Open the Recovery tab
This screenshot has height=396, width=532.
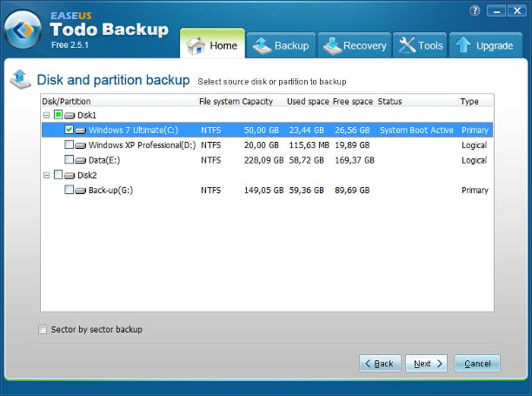click(x=355, y=45)
